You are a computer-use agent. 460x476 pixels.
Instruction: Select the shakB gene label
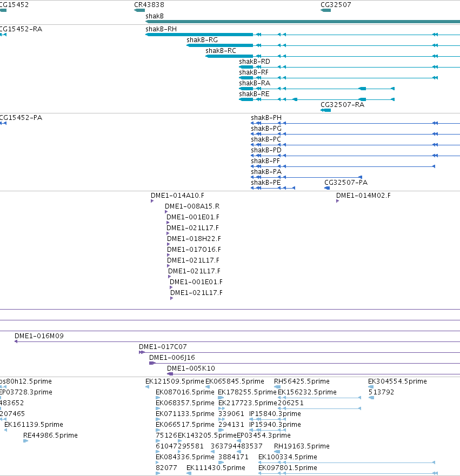[x=155, y=16]
